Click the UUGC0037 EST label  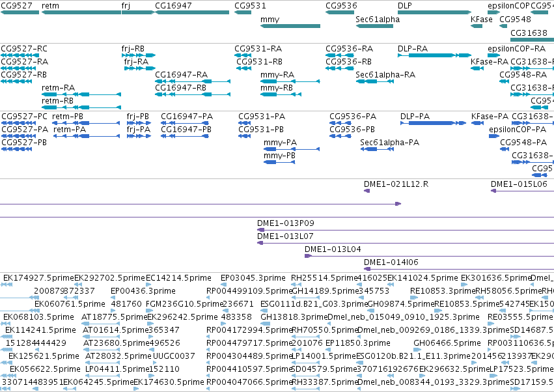pyautogui.click(x=174, y=356)
